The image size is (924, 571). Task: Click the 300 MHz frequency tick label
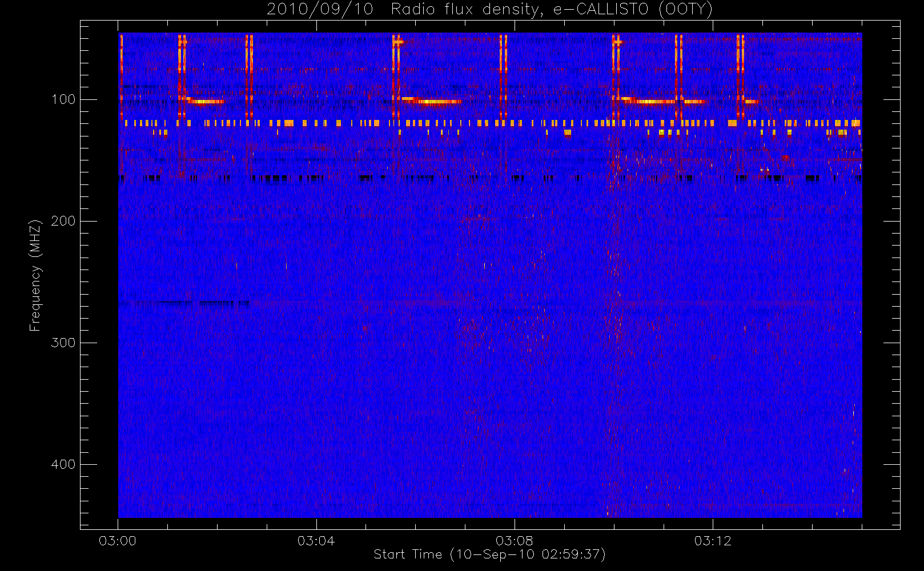point(63,343)
